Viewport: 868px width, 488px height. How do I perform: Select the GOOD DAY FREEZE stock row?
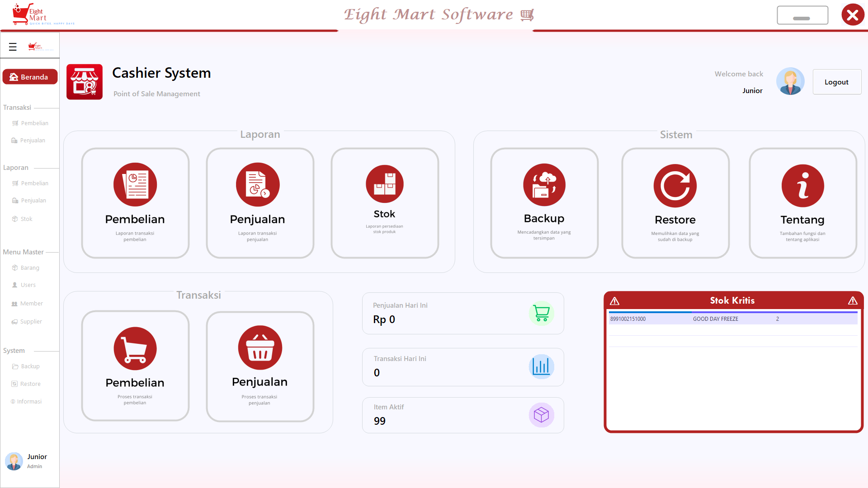[733, 319]
